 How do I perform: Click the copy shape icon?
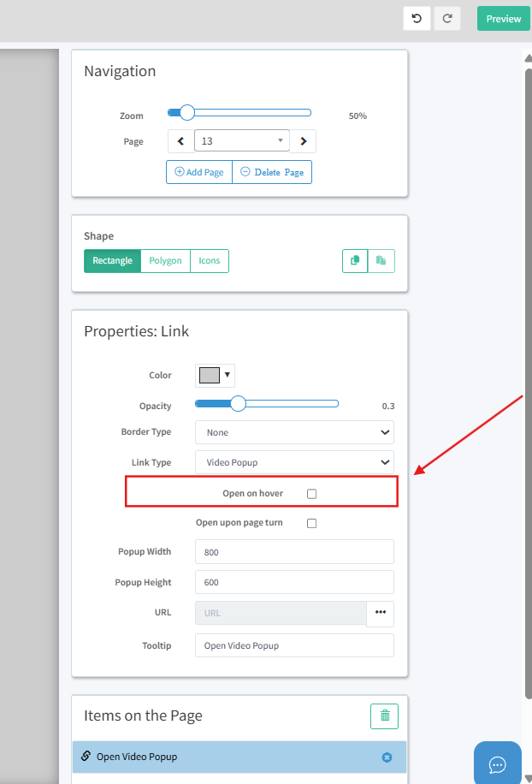tap(355, 260)
